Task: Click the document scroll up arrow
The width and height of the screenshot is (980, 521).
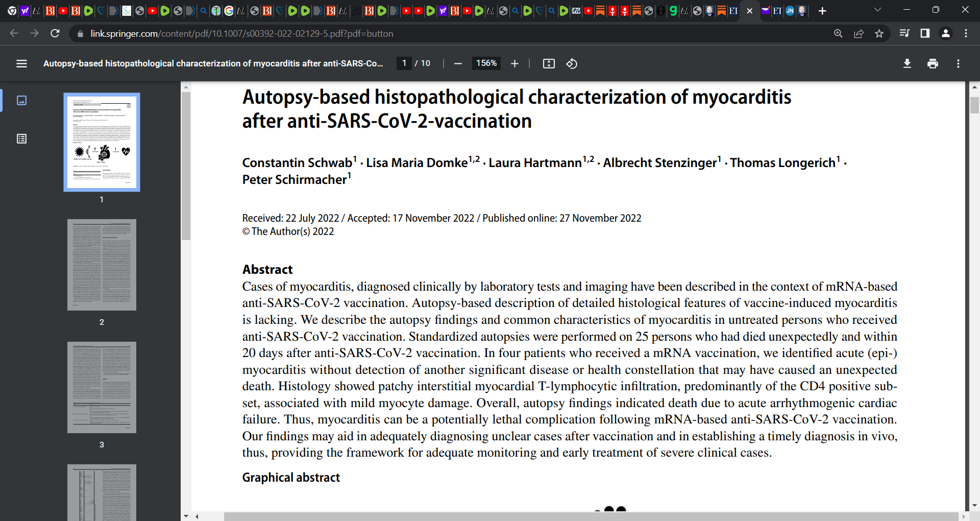Action: [x=974, y=87]
